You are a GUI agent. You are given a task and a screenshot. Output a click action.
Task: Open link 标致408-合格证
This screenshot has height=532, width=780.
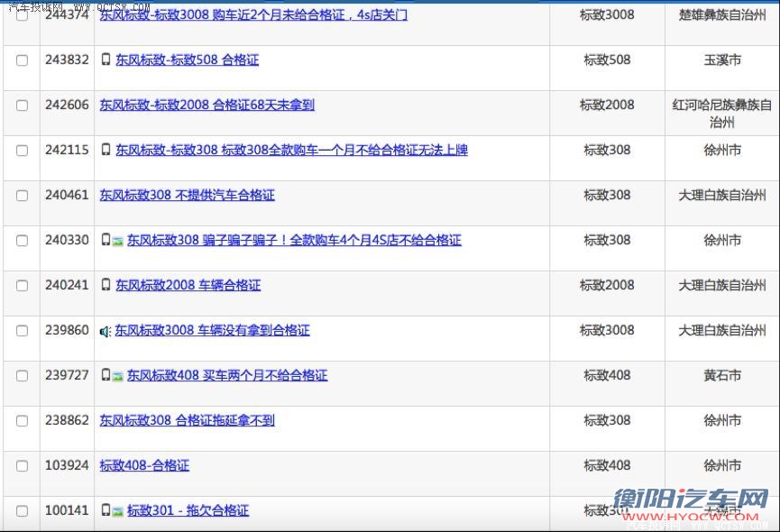coord(144,466)
